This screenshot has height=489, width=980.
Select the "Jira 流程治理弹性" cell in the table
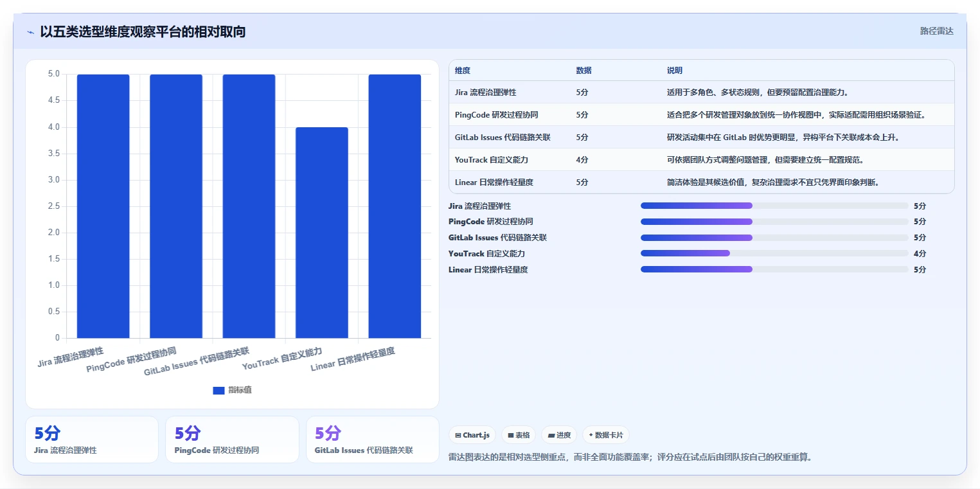(486, 93)
